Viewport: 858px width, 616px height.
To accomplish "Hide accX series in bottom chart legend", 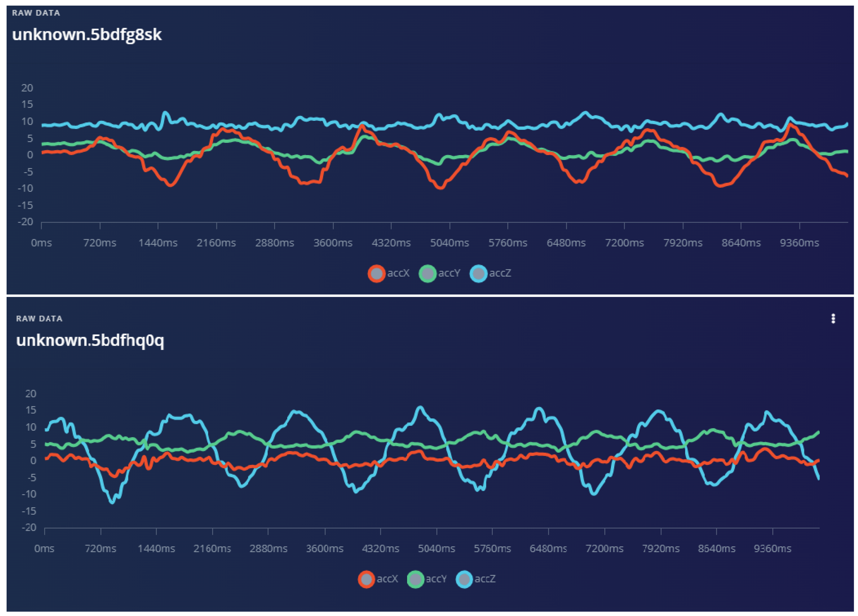I will [366, 579].
